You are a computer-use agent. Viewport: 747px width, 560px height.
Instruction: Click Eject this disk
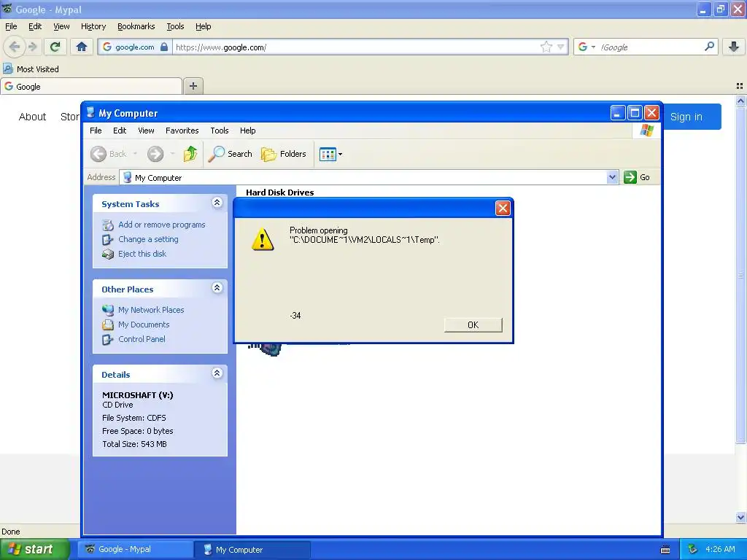(142, 254)
